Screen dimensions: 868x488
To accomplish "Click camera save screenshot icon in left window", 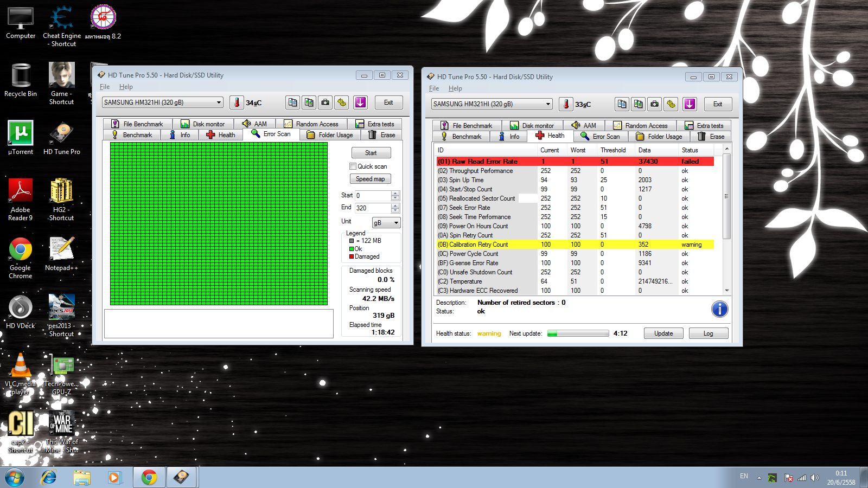I will pos(325,102).
